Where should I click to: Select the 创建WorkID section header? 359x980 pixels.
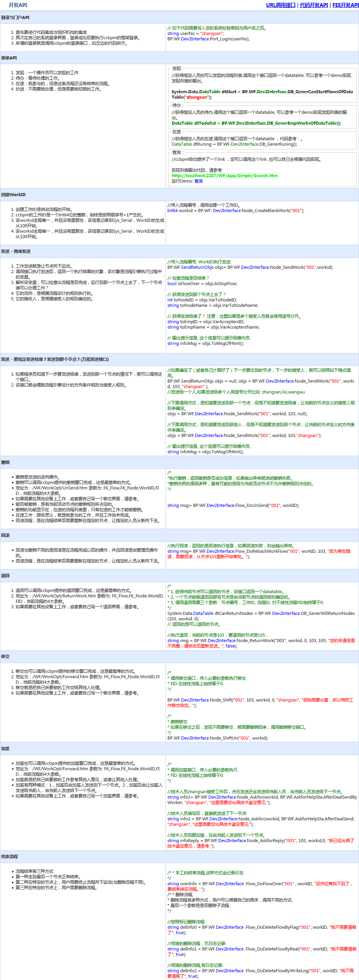[x=179, y=195]
